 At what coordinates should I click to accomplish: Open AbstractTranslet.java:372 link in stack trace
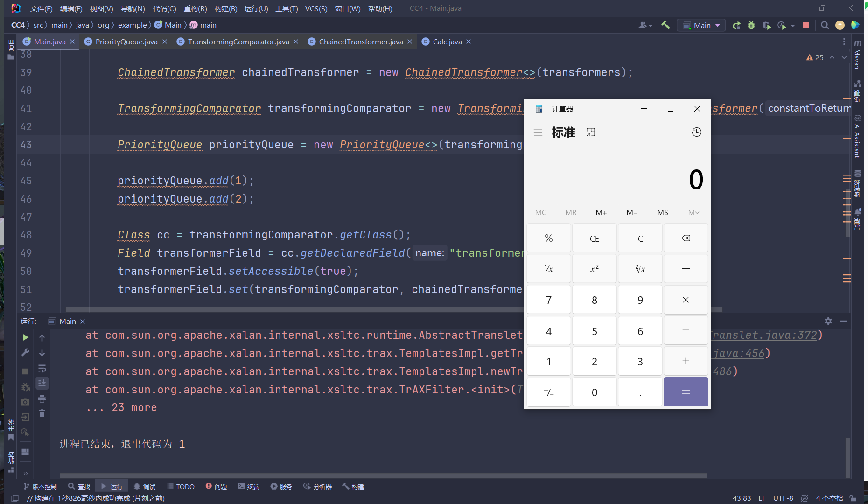(765, 335)
